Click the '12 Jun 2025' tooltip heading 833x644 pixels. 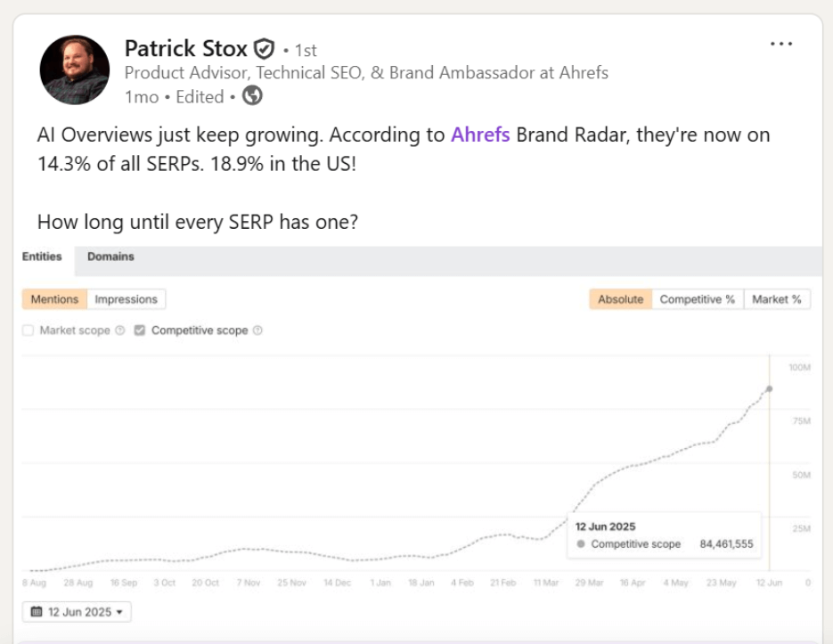[x=605, y=526]
